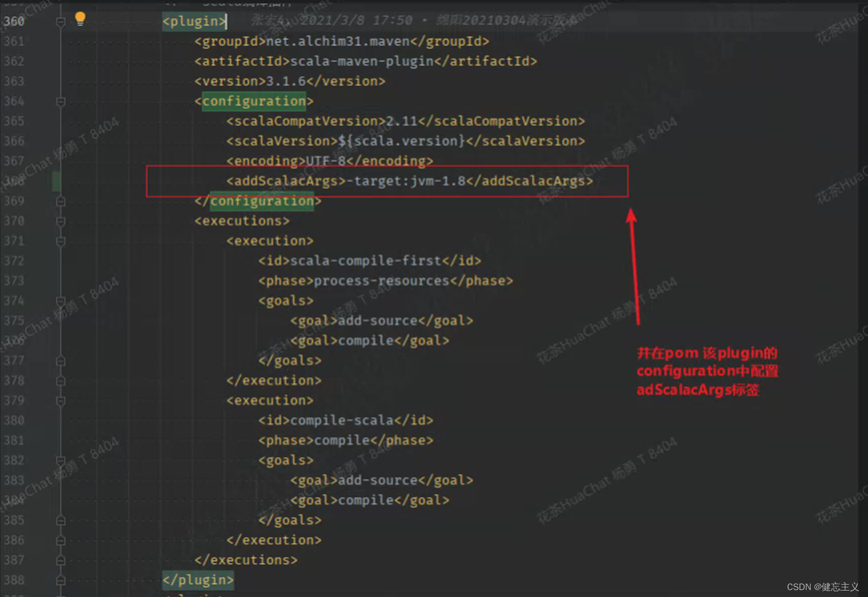868x597 pixels.
Task: Click line number 380 to set a breakpoint
Action: 14,420
